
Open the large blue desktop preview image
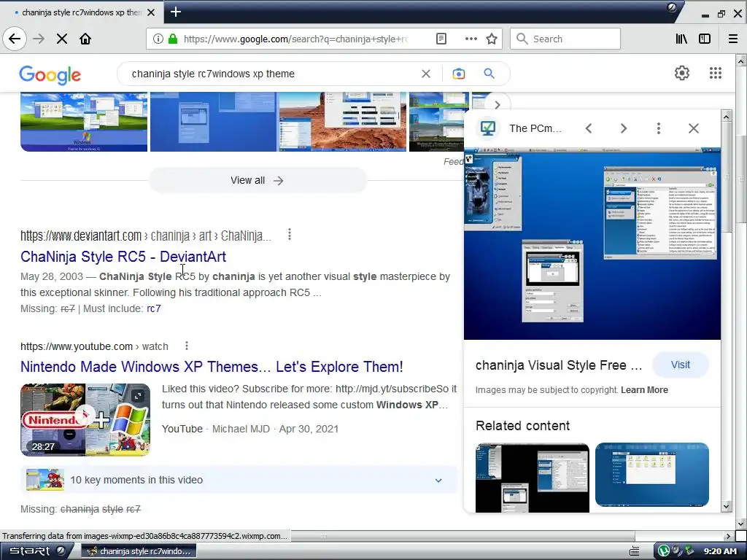(x=592, y=244)
